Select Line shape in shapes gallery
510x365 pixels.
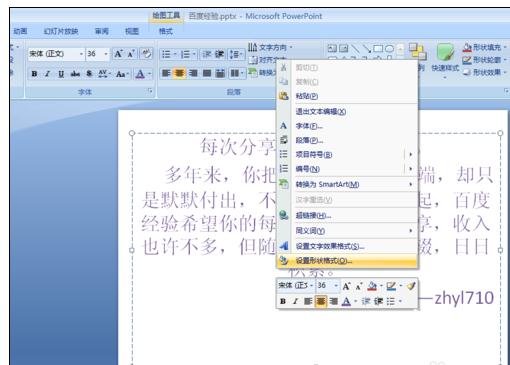tap(355, 49)
